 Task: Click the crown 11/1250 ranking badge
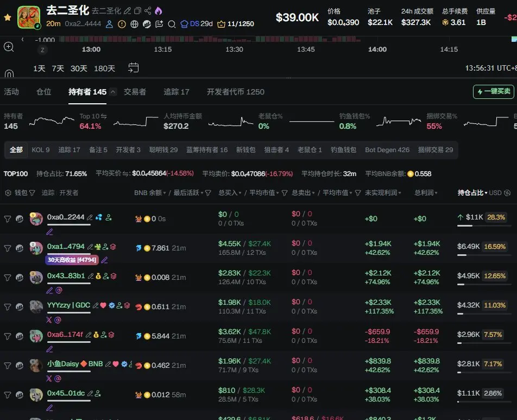[x=236, y=24]
